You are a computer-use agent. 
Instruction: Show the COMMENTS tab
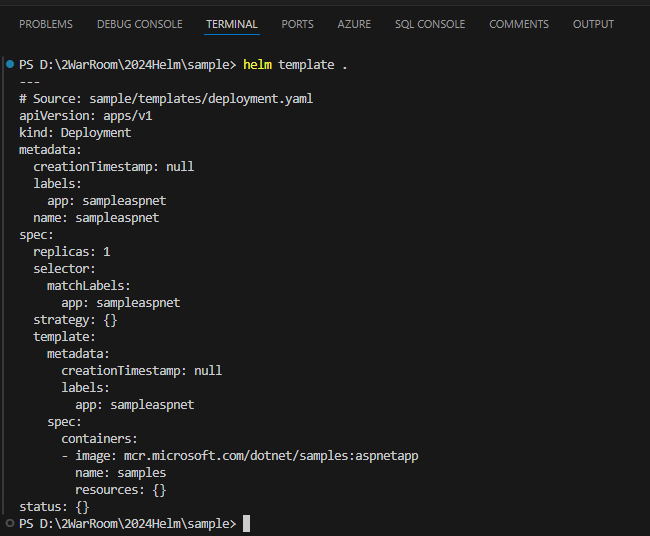point(519,24)
